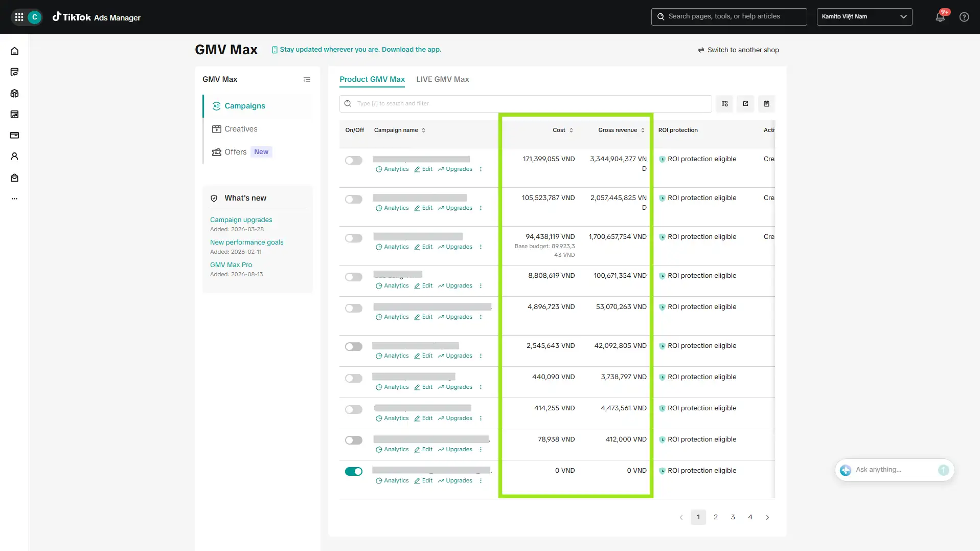Collapse the GMV Max side panel icon
This screenshot has height=551, width=980.
point(307,79)
